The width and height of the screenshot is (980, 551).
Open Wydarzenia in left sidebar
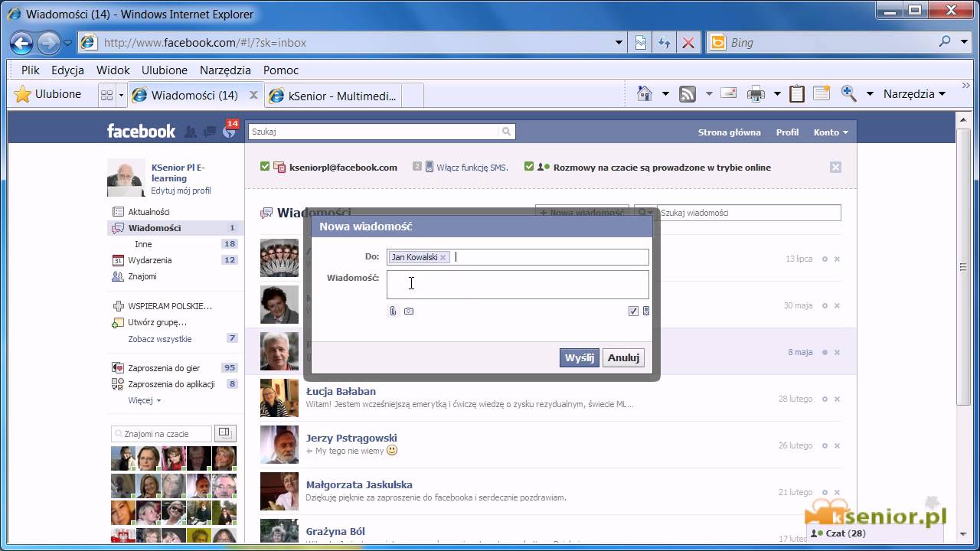pos(150,260)
